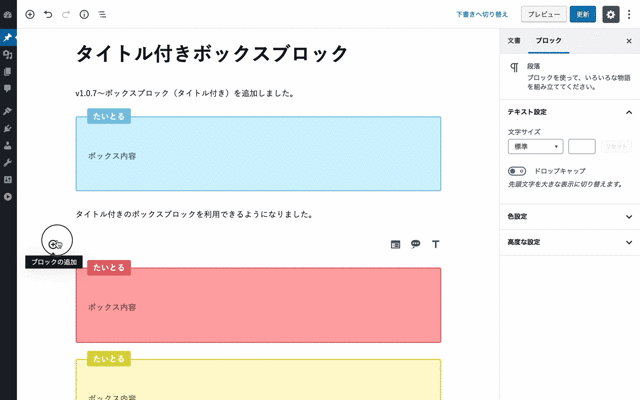Open Settings sliders icon in admin sidebar
640x400 pixels.
(8, 180)
